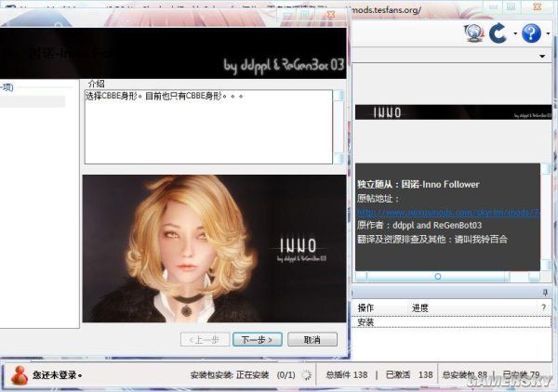Expand the dropdown arrow beside the help icon

pyautogui.click(x=548, y=33)
